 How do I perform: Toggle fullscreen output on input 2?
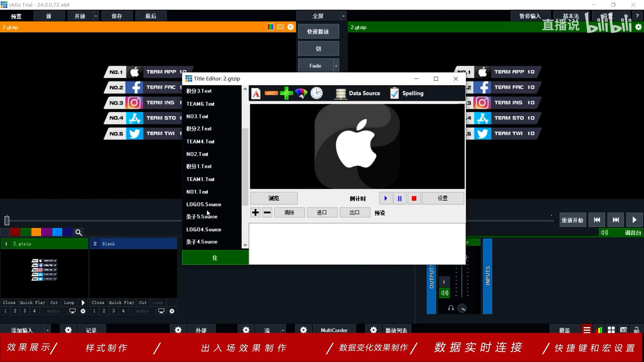pos(161,311)
